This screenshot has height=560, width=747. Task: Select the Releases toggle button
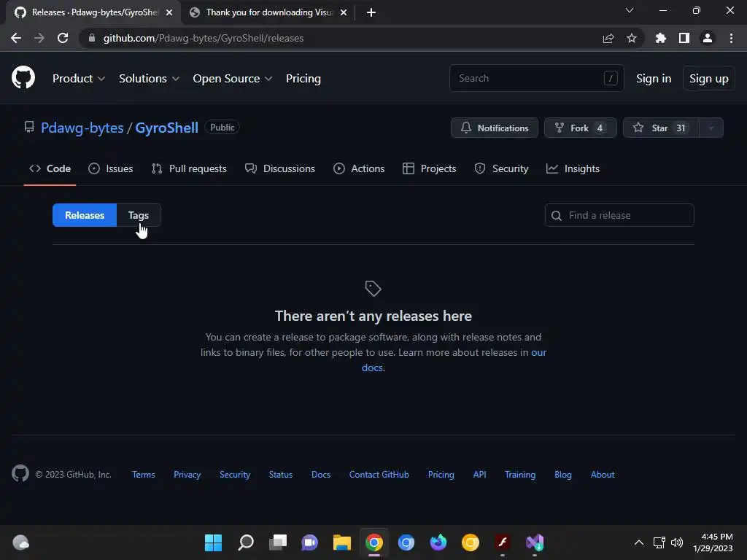pyautogui.click(x=85, y=215)
